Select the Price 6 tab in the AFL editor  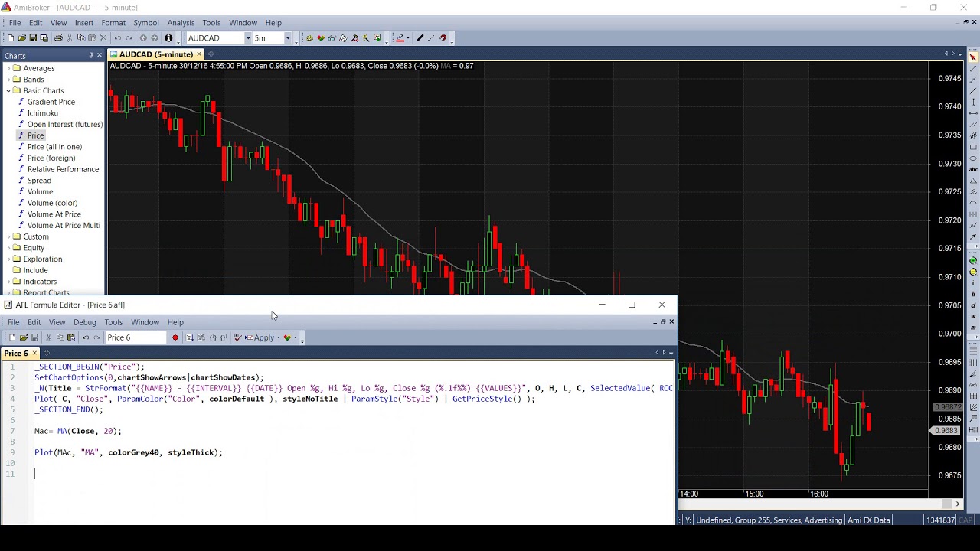(15, 354)
